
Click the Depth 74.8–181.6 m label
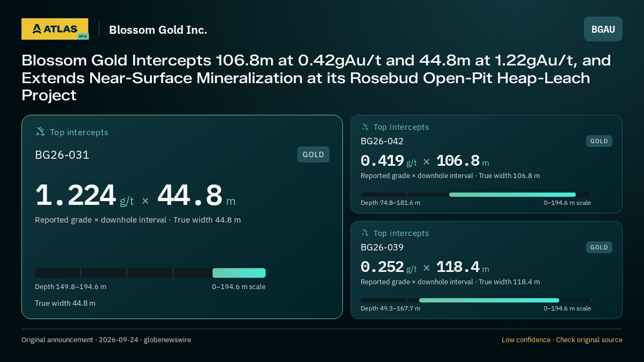[x=390, y=203]
